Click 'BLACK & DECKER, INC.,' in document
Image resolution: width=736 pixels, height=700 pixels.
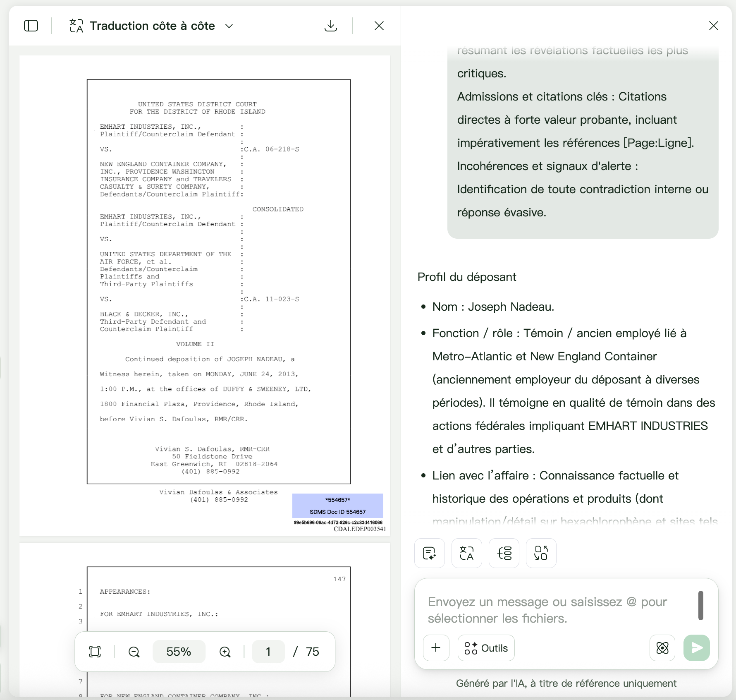click(144, 314)
